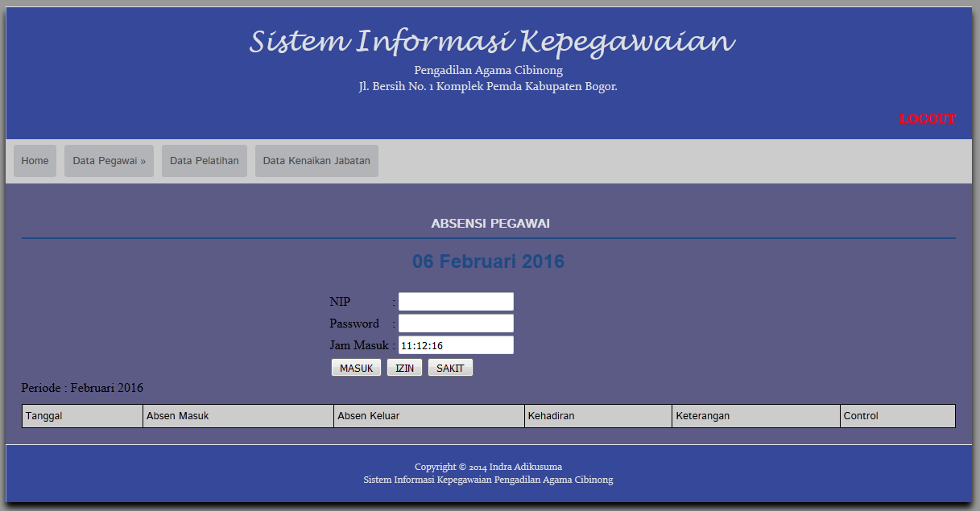Click the Tanggal column header
The image size is (980, 511).
click(x=81, y=415)
